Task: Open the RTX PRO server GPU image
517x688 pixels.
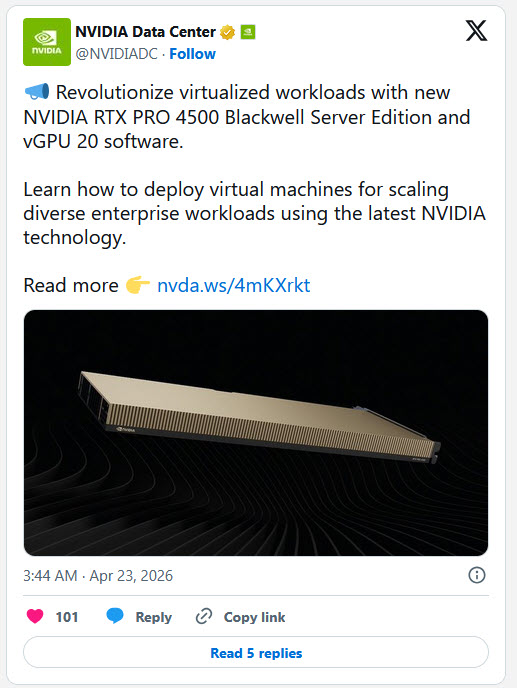Action: pyautogui.click(x=256, y=433)
